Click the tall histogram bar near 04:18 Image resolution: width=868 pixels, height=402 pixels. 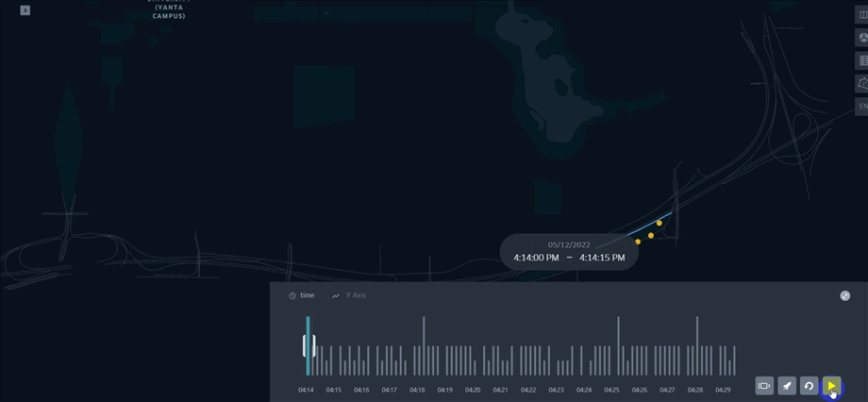(x=424, y=346)
